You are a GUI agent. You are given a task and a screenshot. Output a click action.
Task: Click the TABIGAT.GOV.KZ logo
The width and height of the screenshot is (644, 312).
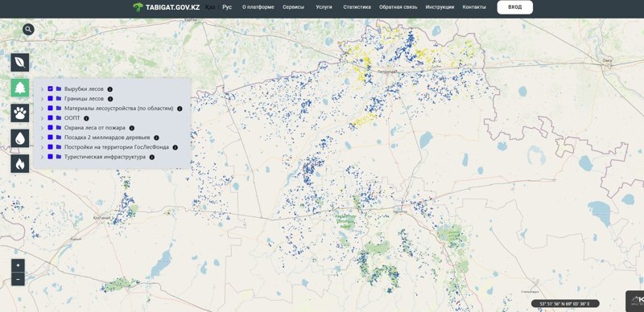[167, 7]
